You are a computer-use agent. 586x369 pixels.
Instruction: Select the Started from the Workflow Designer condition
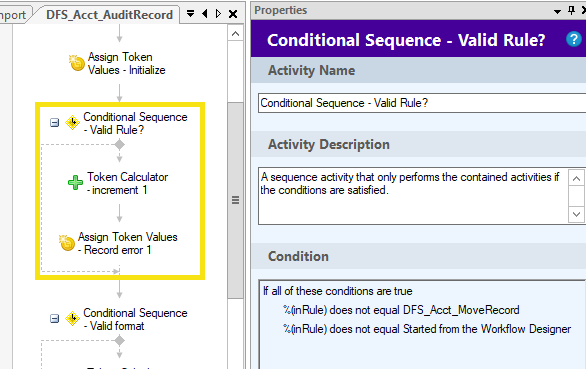click(427, 329)
